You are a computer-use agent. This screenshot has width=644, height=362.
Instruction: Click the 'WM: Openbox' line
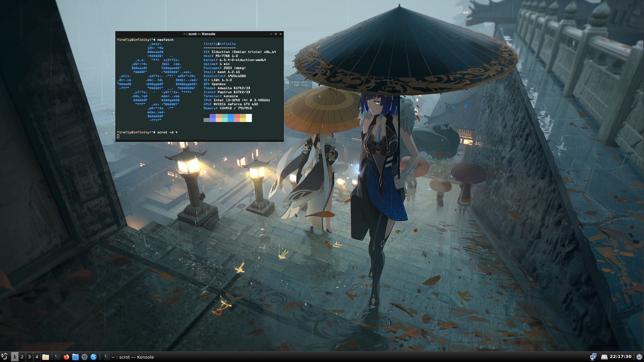215,84
